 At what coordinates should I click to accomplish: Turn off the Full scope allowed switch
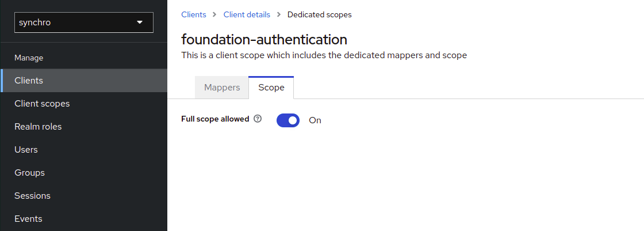pos(288,120)
